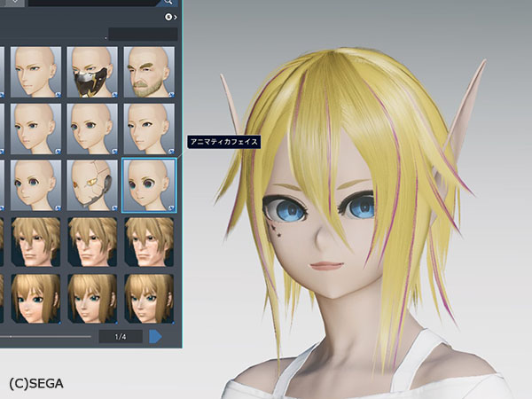Click the search magnifier icon

coord(168,2)
